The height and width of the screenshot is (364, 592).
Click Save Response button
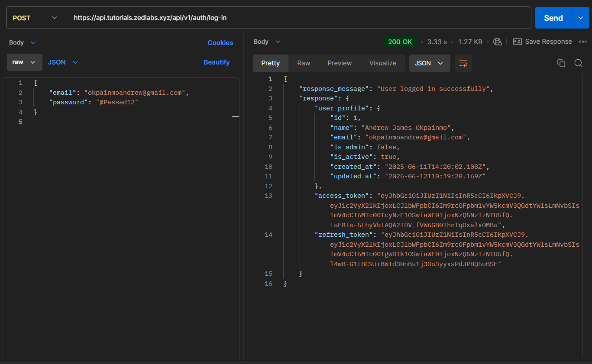point(543,42)
